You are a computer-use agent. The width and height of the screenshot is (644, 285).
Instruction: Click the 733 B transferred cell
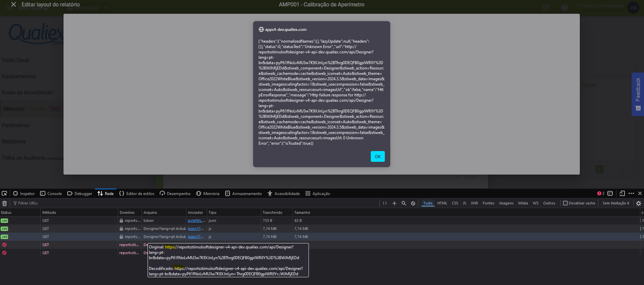268,221
